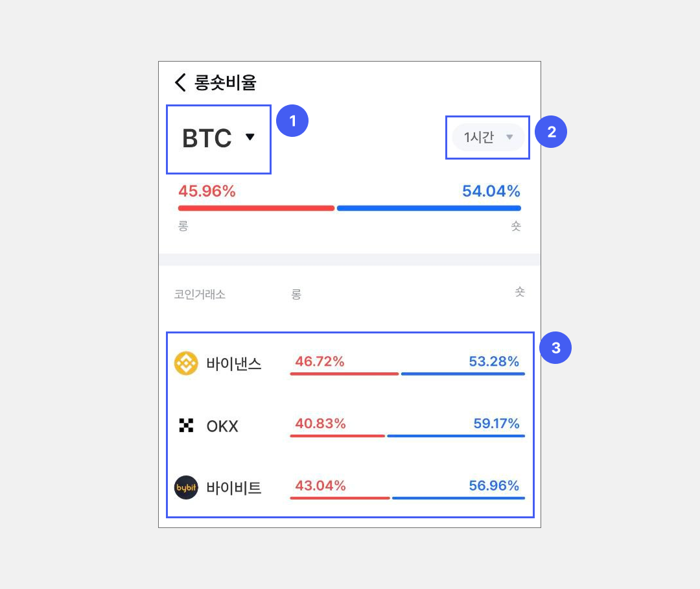Screen dimensions: 700x589
Task: Click the 롱숏비율 page title
Action: coord(226,82)
